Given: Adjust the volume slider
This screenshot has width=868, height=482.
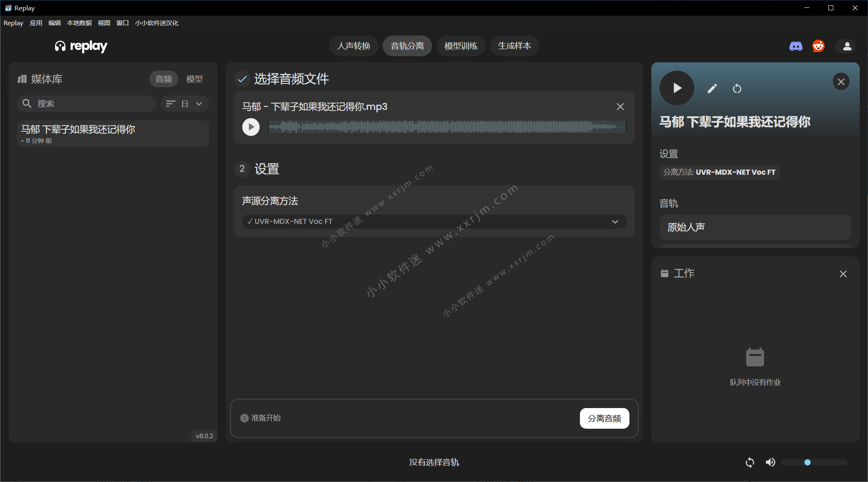Looking at the screenshot, I should 814,462.
